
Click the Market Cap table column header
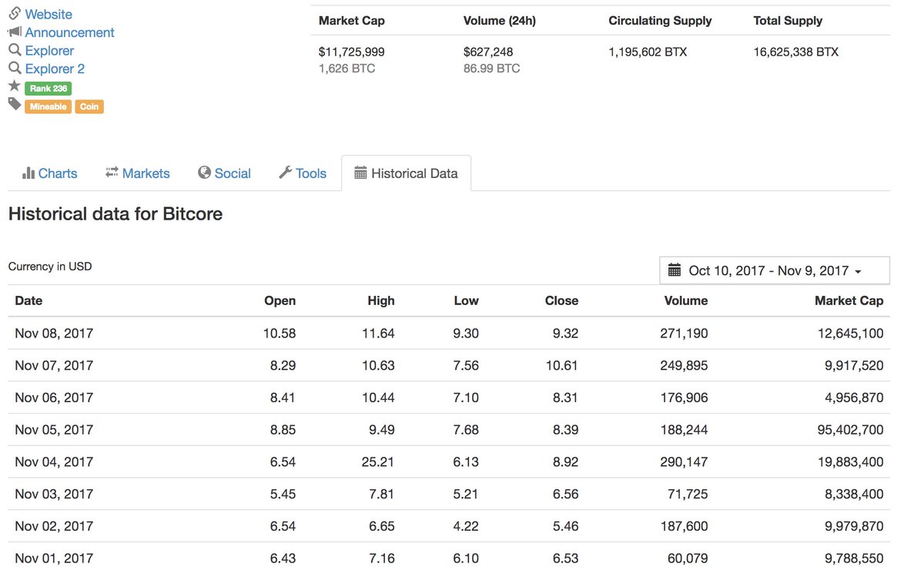849,300
